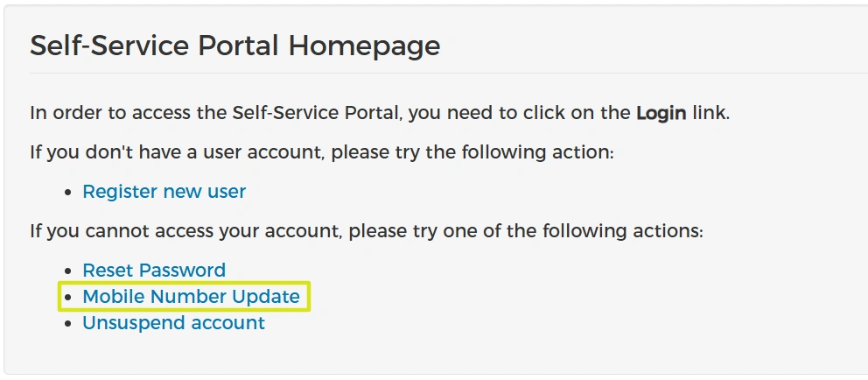Click the phrase "one of the following actions:"
This screenshot has width=868, height=380.
[x=578, y=231]
